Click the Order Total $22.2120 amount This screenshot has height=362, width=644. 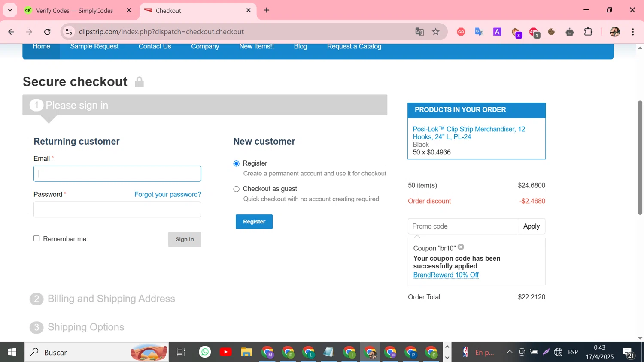point(532,297)
